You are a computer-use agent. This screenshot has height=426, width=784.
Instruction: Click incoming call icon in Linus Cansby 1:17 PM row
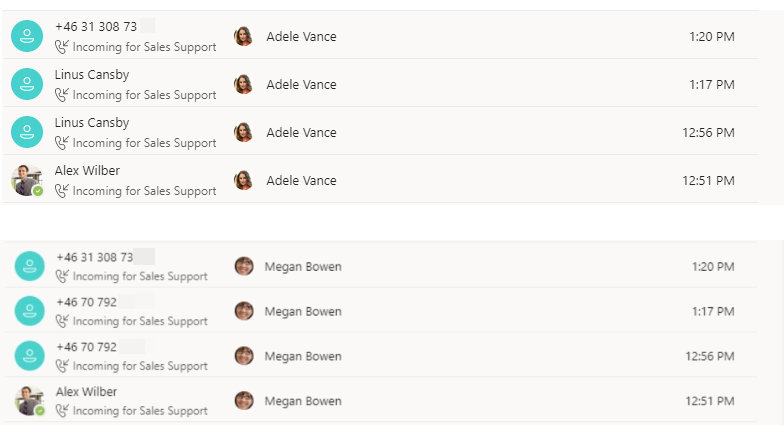point(62,94)
